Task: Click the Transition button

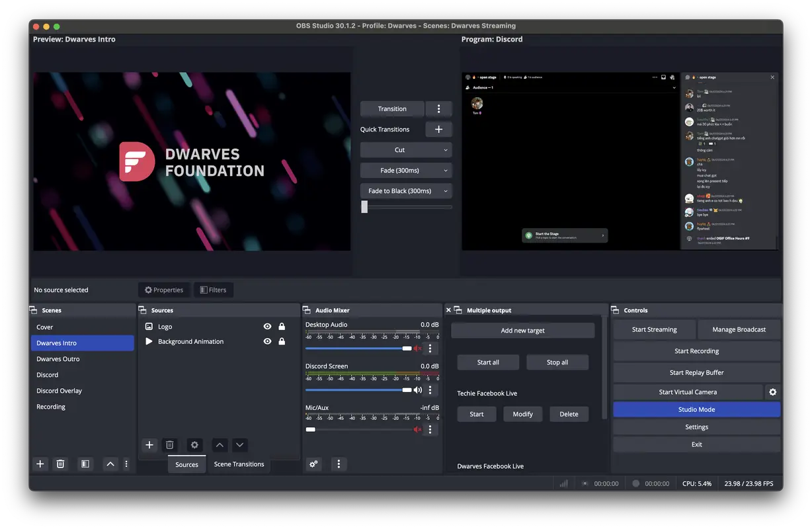Action: coord(392,109)
